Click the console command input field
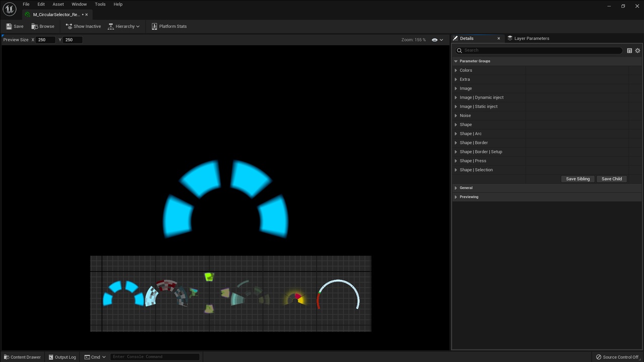The height and width of the screenshot is (362, 644). tap(155, 357)
